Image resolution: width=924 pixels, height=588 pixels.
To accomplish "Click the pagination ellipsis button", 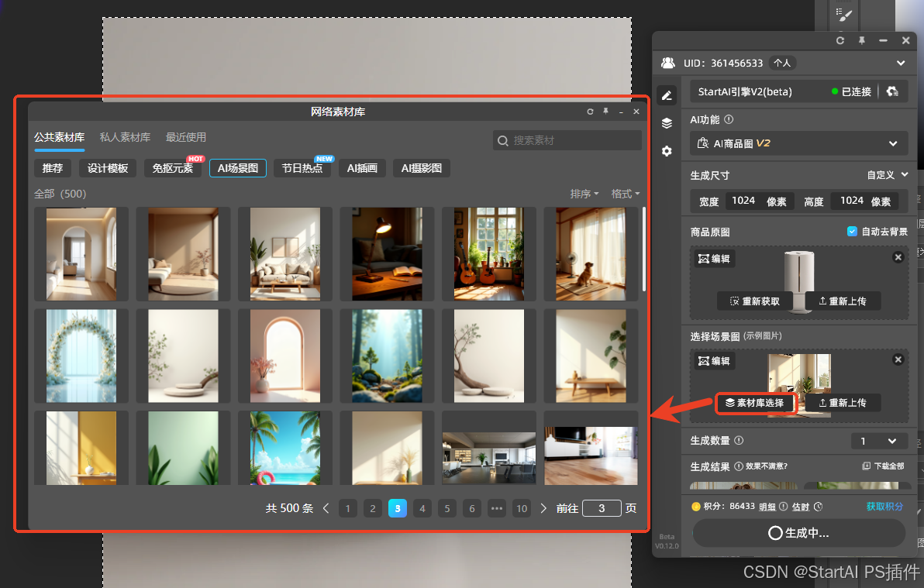I will [497, 508].
